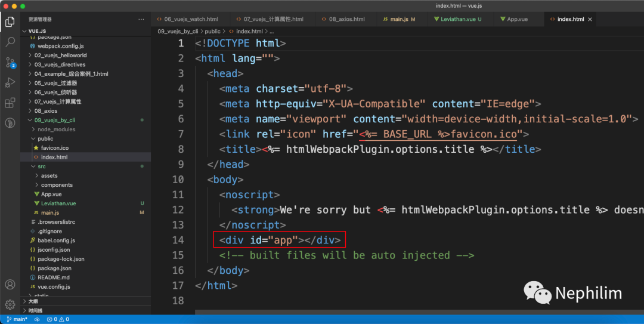Open the Manage gear settings icon

(10, 304)
